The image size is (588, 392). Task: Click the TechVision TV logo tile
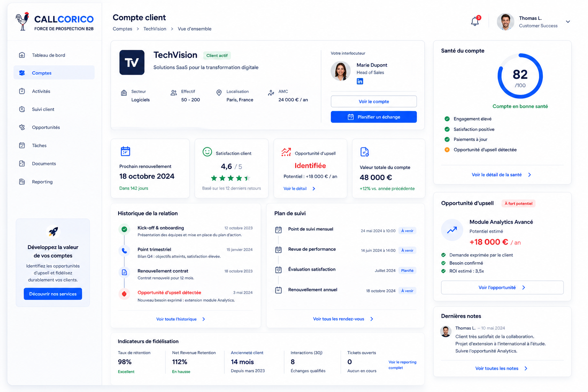132,62
